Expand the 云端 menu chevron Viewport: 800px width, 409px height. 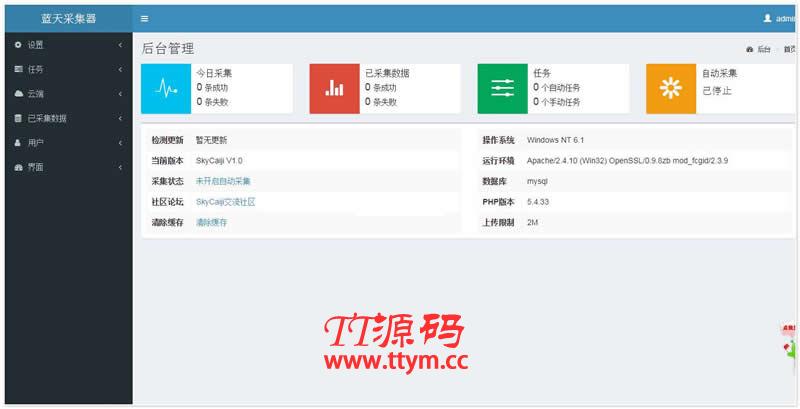pyautogui.click(x=120, y=94)
